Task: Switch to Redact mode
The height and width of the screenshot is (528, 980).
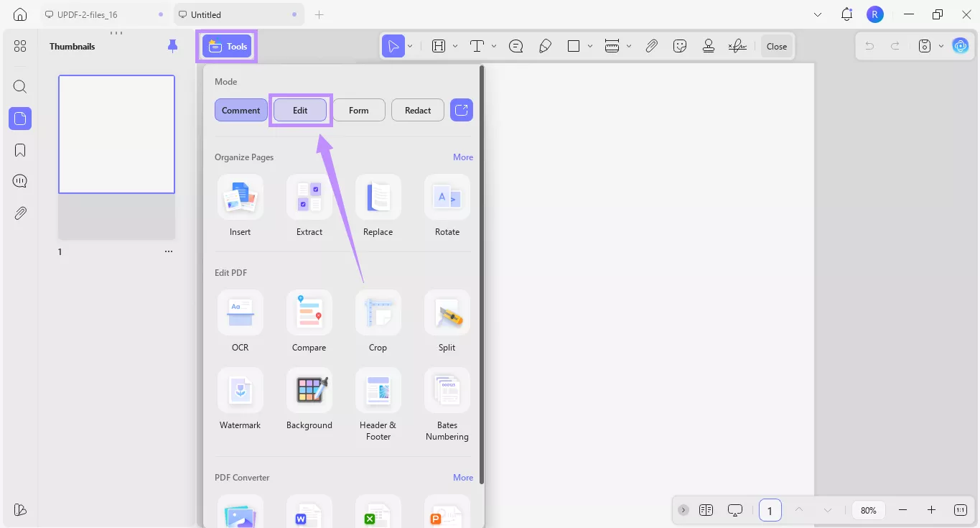Action: point(417,109)
